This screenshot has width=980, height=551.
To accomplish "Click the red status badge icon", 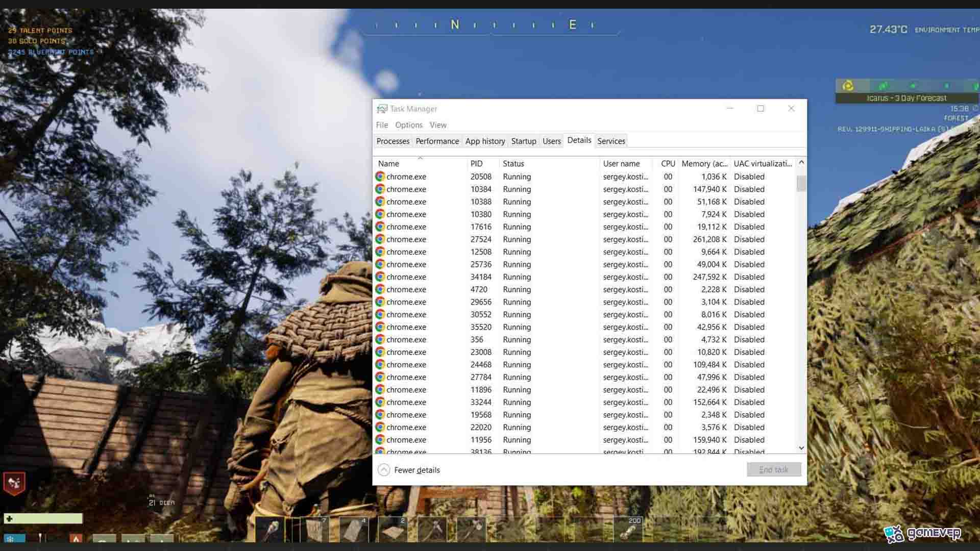I will pos(14,482).
